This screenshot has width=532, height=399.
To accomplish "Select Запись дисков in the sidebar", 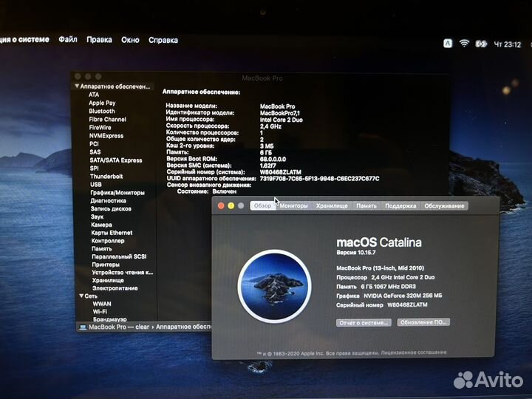I will click(111, 208).
